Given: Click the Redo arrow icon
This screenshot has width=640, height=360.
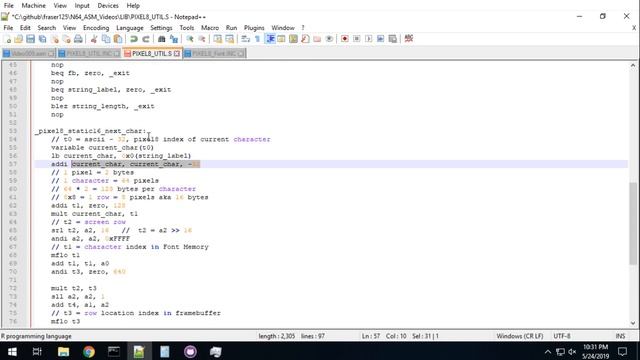Looking at the screenshot, I should 146,39.
